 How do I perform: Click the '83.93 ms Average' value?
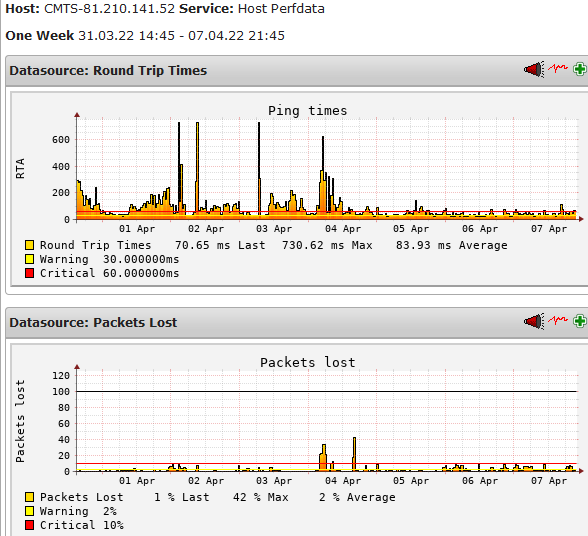click(452, 245)
